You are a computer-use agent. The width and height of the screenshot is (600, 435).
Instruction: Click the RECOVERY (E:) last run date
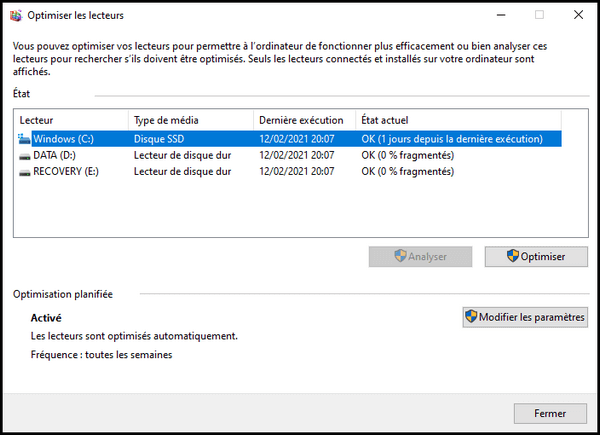tap(297, 171)
